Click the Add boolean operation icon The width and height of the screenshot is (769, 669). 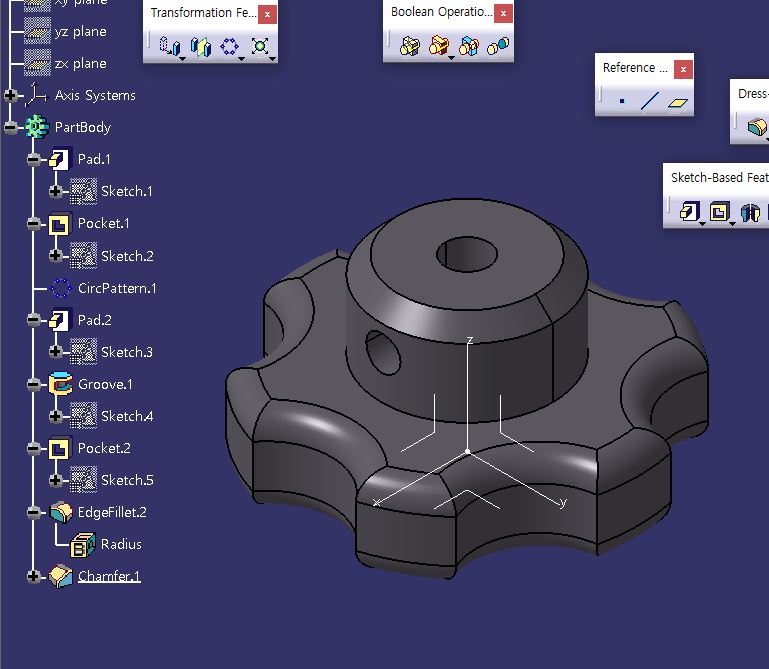[x=438, y=46]
